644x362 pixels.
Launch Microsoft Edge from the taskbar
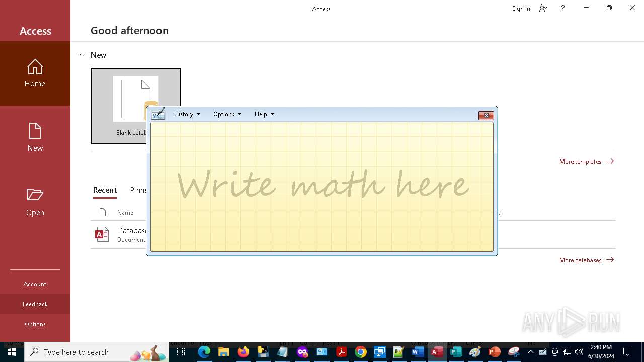[x=204, y=352]
